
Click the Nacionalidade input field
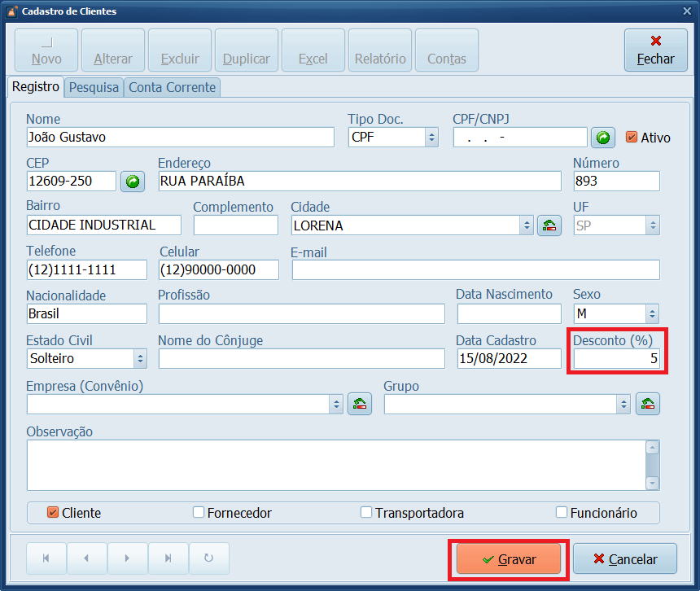pyautogui.click(x=86, y=313)
